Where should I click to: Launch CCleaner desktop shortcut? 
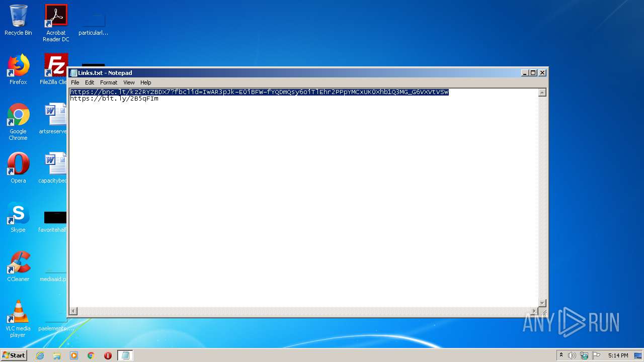point(18,266)
